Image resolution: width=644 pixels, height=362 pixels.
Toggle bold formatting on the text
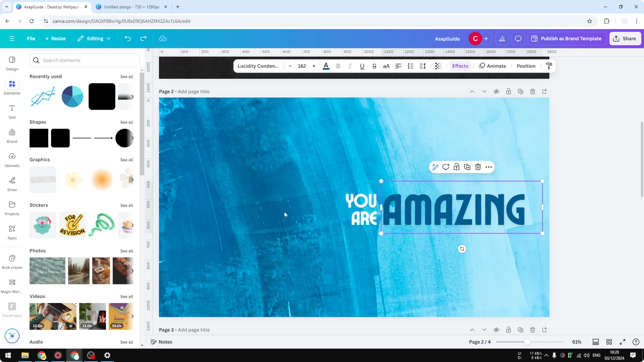click(338, 66)
